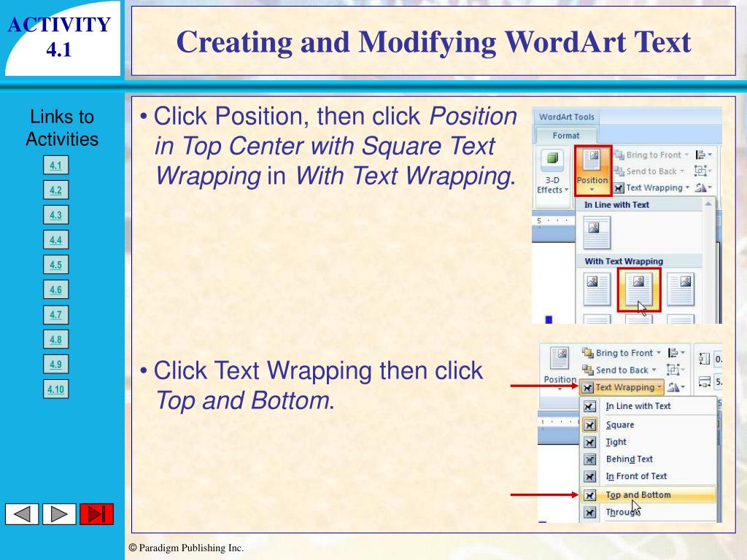The width and height of the screenshot is (747, 560).
Task: Choose top right square wrapping position
Action: 681,289
